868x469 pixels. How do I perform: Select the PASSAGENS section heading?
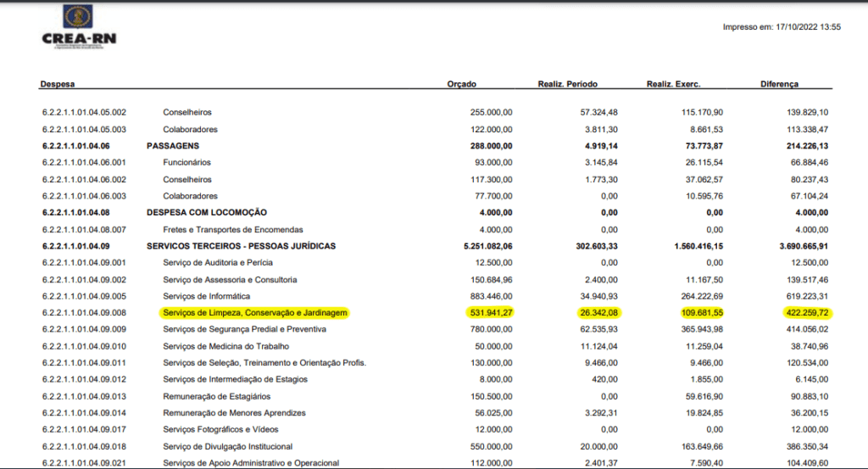(x=174, y=146)
